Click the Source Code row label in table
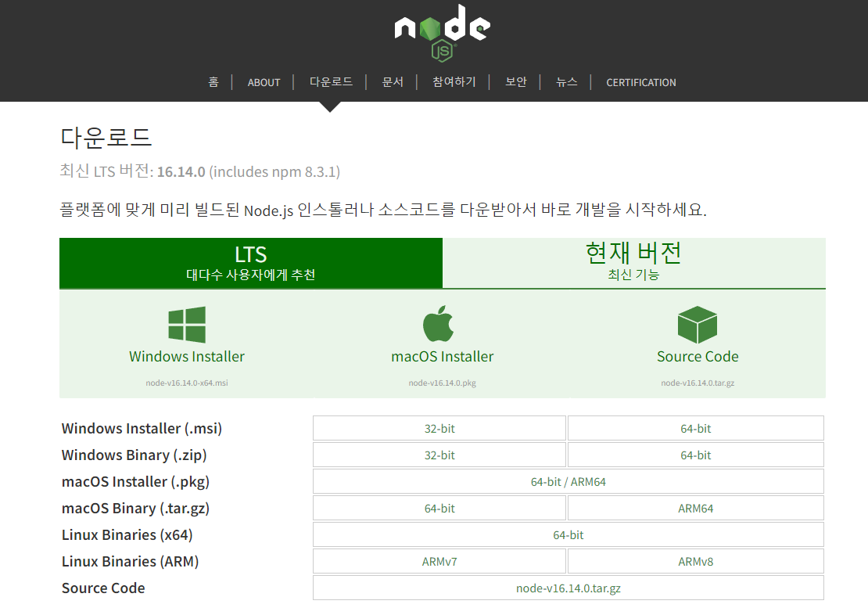The height and width of the screenshot is (615, 868). [x=103, y=588]
